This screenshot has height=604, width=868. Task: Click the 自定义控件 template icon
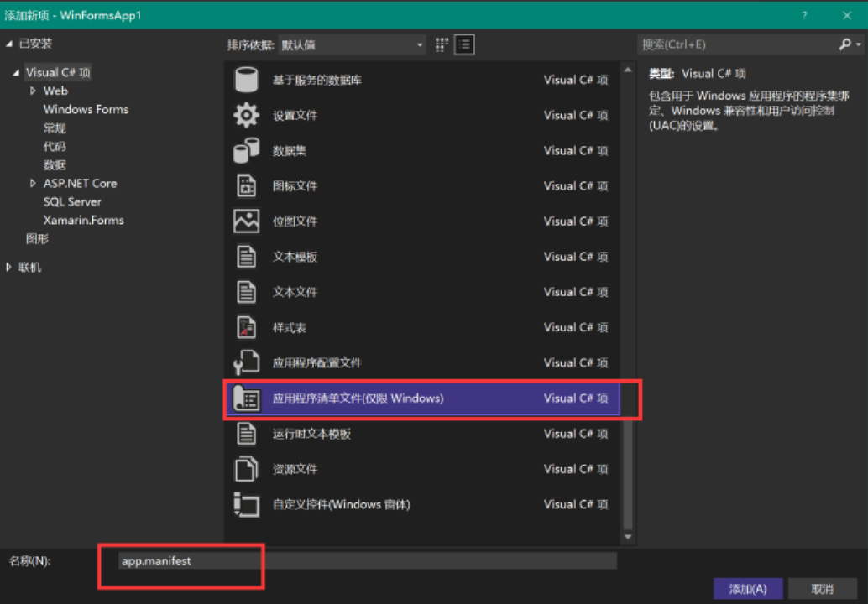point(247,504)
